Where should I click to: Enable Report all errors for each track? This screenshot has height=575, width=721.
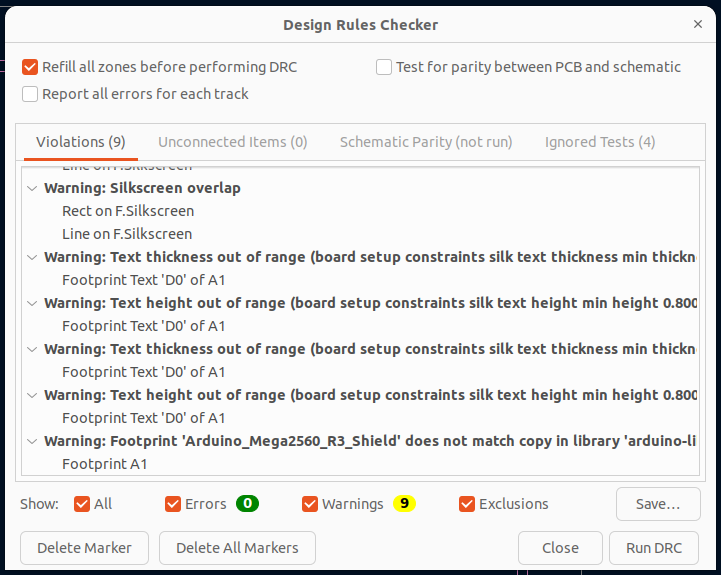pos(30,94)
